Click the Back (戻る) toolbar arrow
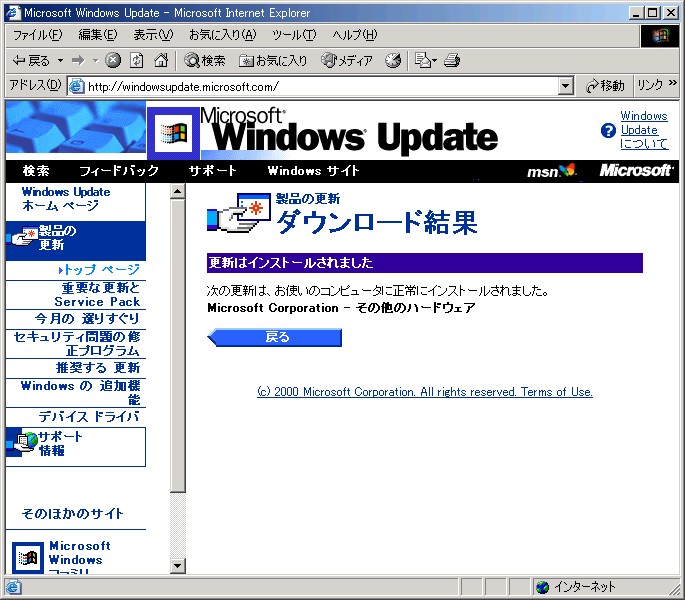Image resolution: width=685 pixels, height=600 pixels. pyautogui.click(x=31, y=60)
